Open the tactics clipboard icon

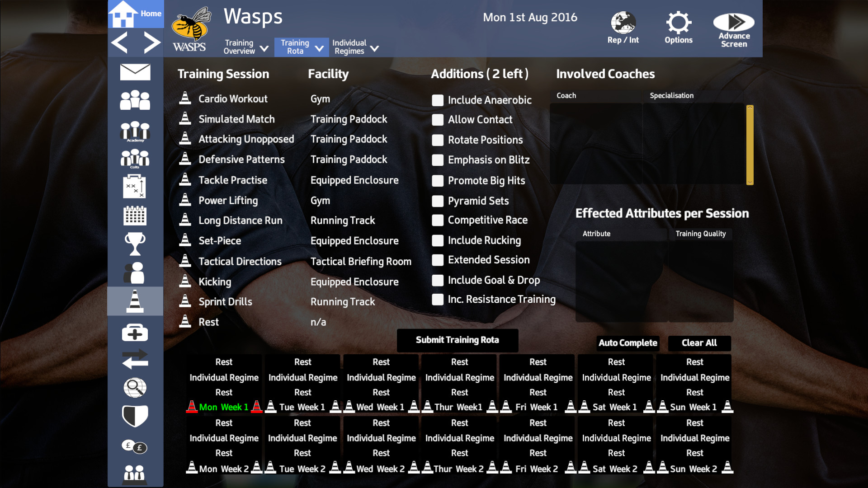click(x=135, y=187)
